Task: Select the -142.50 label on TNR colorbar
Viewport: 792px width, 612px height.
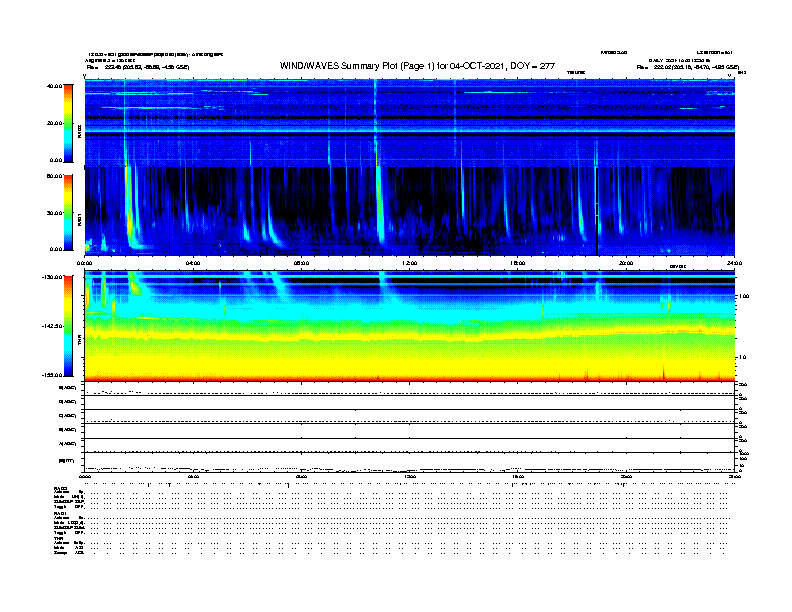Action: point(53,326)
